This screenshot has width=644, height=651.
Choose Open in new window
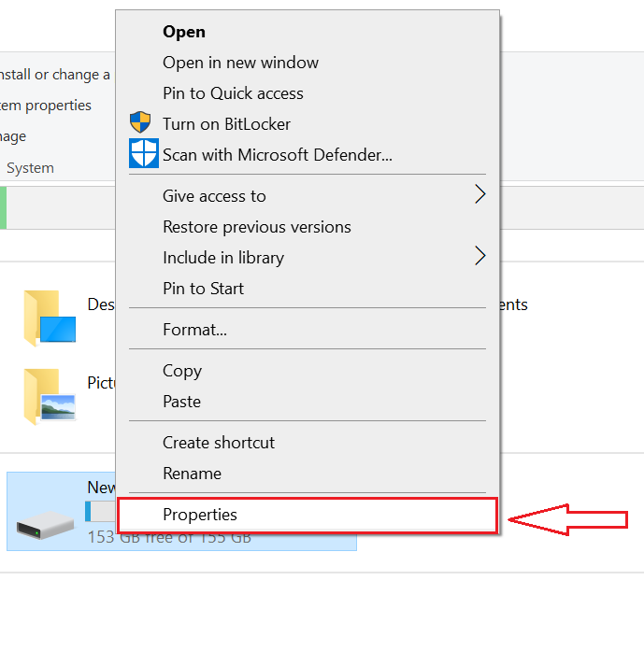pos(308,63)
